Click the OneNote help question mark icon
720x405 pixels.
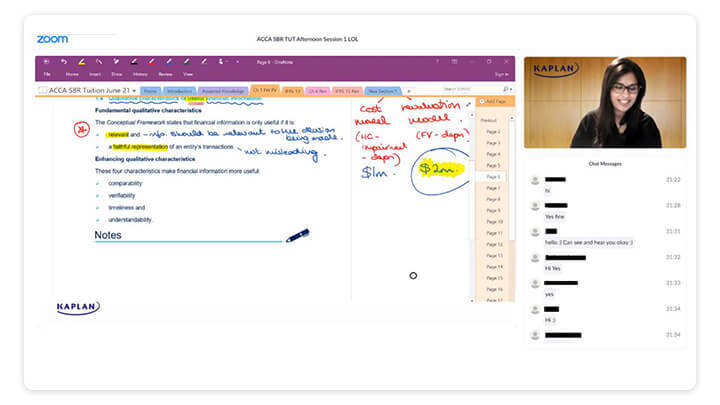(x=437, y=62)
